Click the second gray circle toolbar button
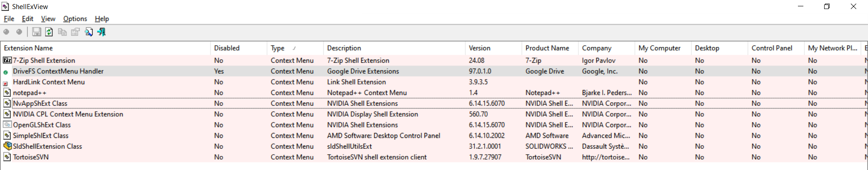The image size is (868, 170). click(19, 32)
